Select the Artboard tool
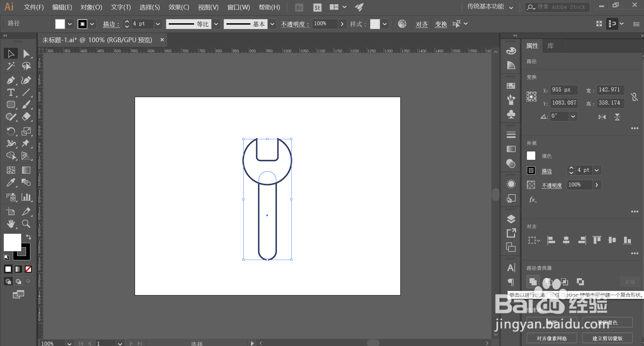The width and height of the screenshot is (644, 346). [x=11, y=211]
